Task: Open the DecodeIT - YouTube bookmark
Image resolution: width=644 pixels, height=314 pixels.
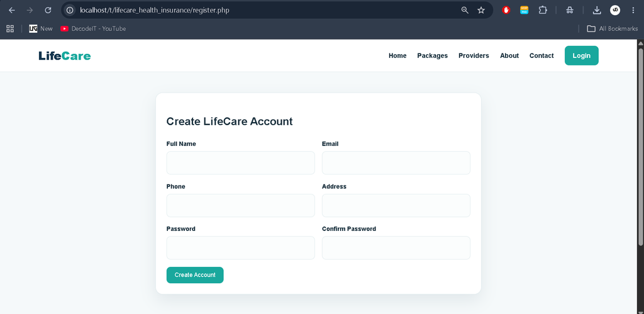Action: click(x=93, y=28)
